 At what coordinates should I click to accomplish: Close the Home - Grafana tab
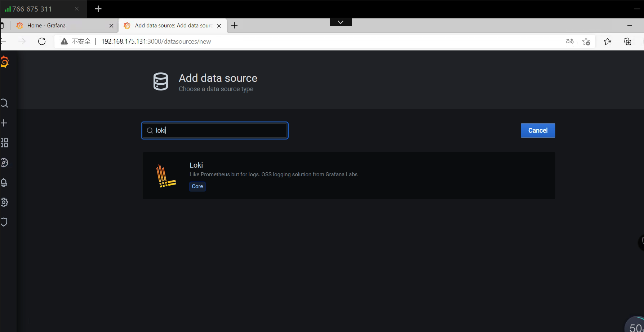111,26
